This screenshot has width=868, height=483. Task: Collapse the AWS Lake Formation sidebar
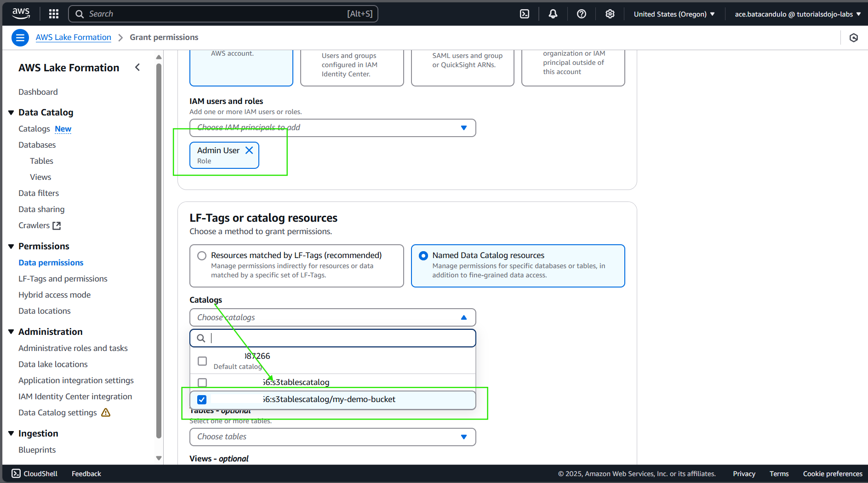pyautogui.click(x=137, y=68)
